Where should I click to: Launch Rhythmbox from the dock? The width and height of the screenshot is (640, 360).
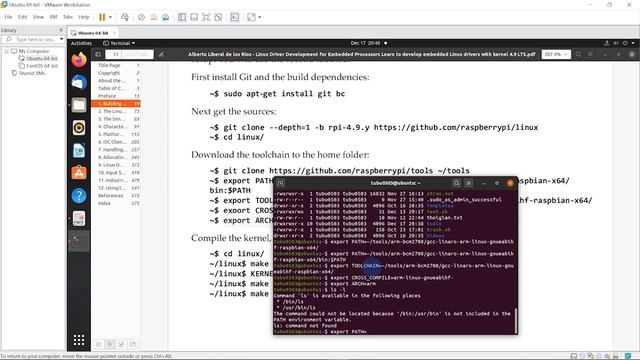(x=79, y=128)
